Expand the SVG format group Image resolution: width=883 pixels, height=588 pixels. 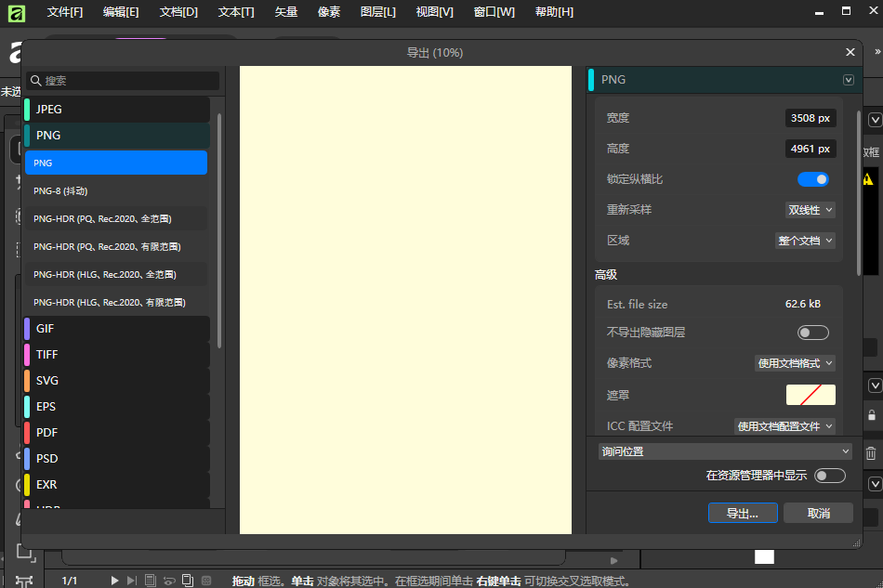tap(116, 380)
